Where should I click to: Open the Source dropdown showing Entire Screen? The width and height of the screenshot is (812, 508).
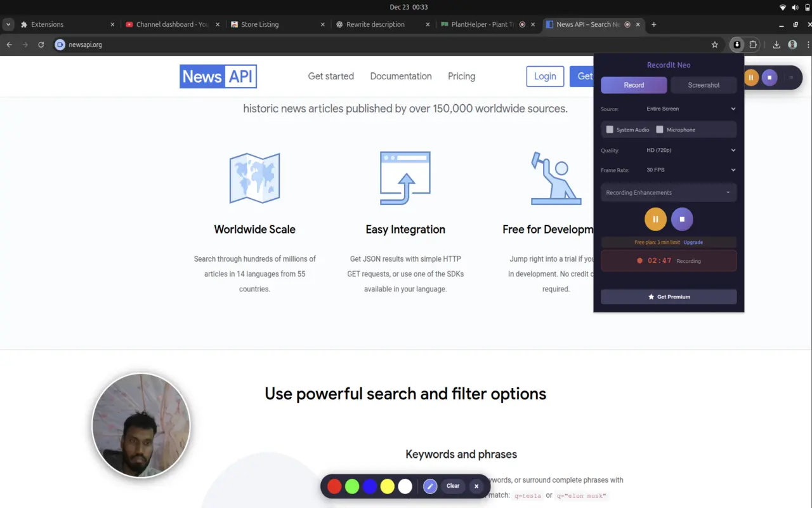point(690,109)
